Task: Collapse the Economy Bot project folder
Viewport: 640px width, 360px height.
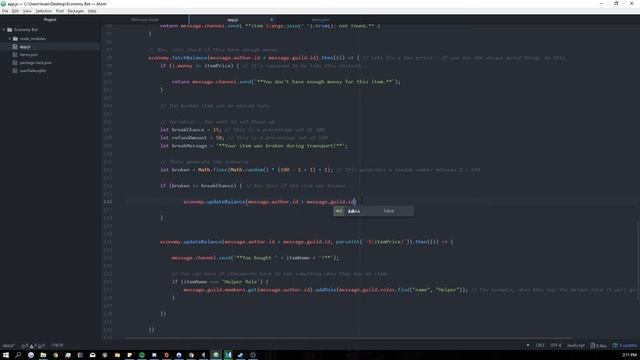Action: pyautogui.click(x=4, y=30)
